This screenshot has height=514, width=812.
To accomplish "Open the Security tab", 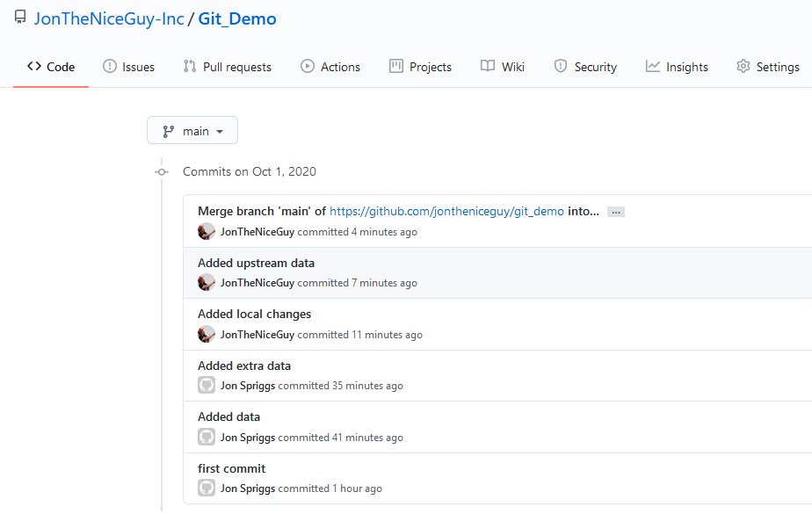I will click(585, 67).
